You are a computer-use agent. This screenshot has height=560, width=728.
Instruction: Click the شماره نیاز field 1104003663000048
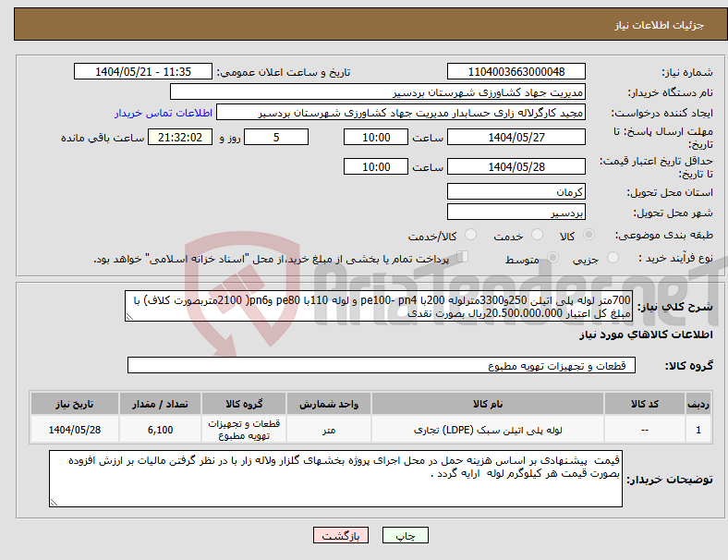pos(516,72)
